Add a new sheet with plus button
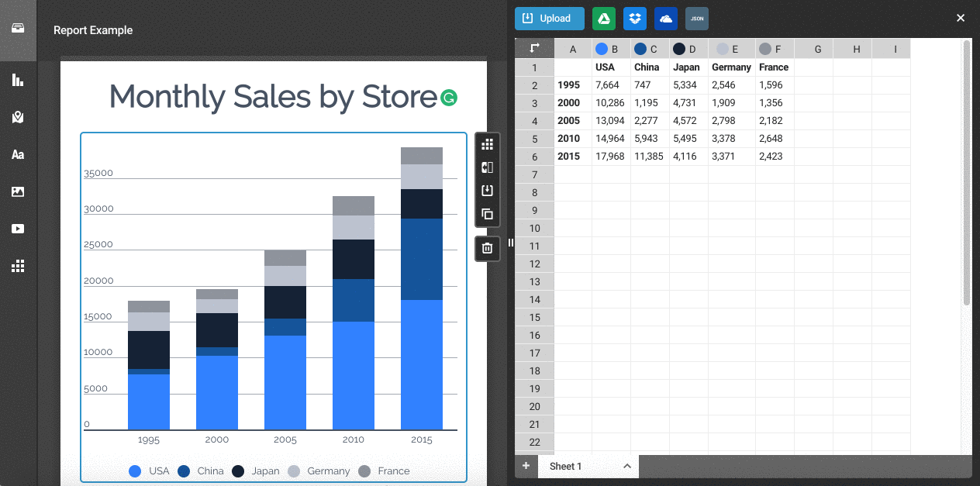Screen dimensions: 980x486 click(x=526, y=466)
